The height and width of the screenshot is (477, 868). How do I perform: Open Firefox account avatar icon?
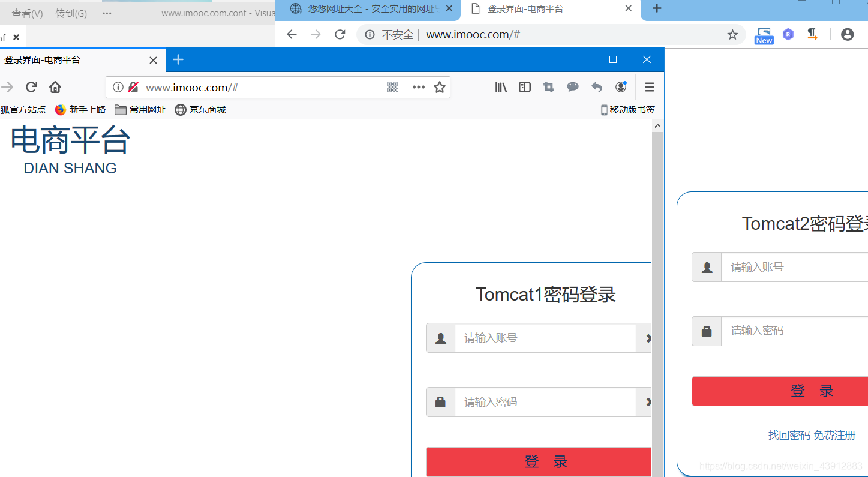621,87
